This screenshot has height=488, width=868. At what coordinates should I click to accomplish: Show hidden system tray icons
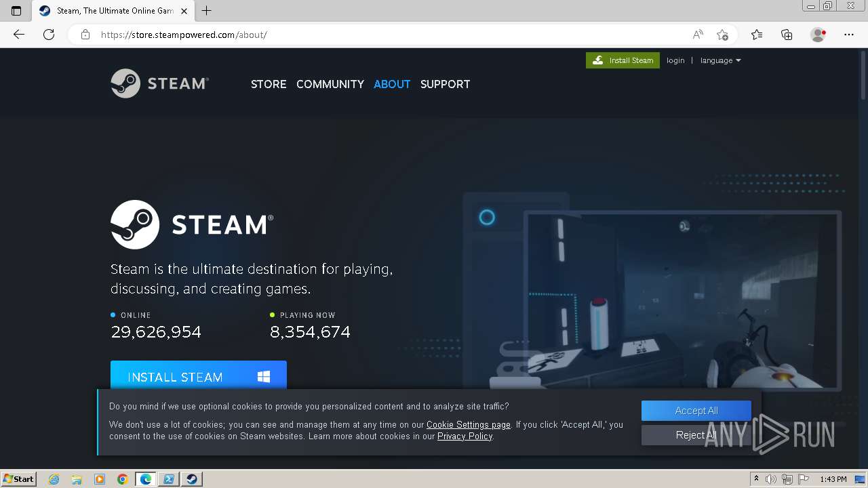756,479
